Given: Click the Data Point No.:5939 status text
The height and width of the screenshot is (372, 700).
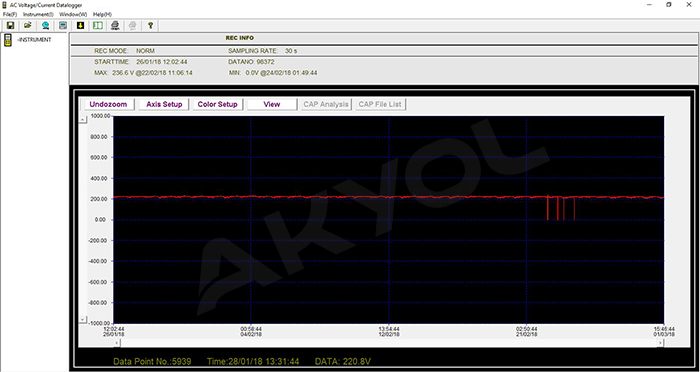Looking at the screenshot, I should click(152, 361).
